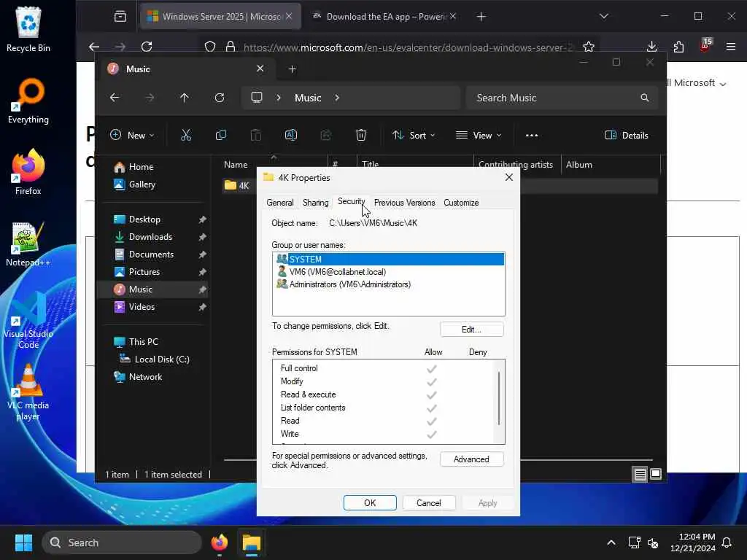Click the Rename icon in Explorer toolbar

tap(290, 135)
